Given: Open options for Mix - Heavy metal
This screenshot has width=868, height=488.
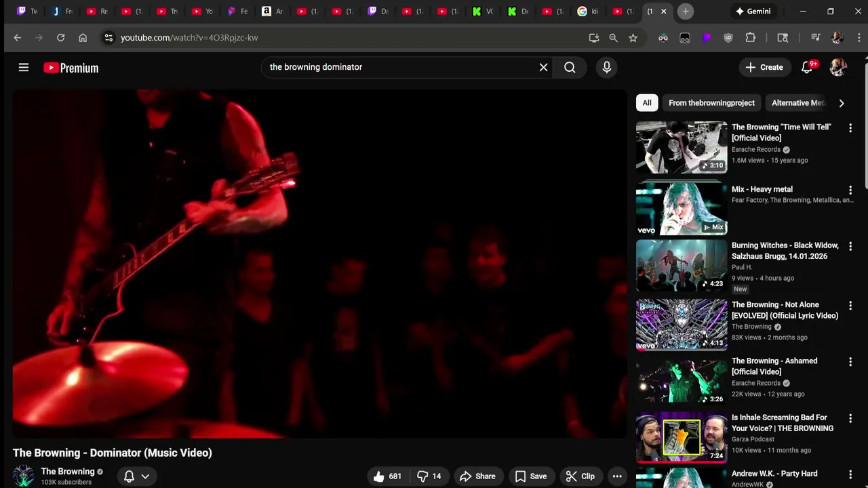Looking at the screenshot, I should pyautogui.click(x=850, y=190).
